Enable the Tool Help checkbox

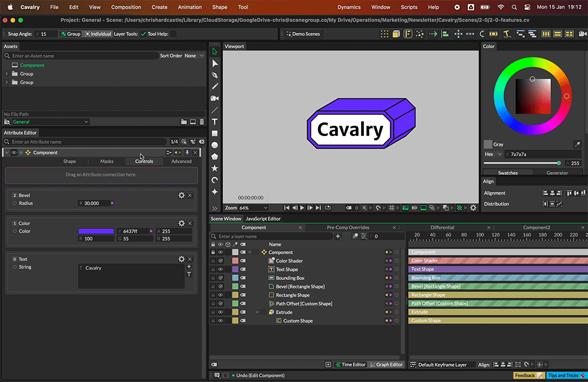click(173, 34)
